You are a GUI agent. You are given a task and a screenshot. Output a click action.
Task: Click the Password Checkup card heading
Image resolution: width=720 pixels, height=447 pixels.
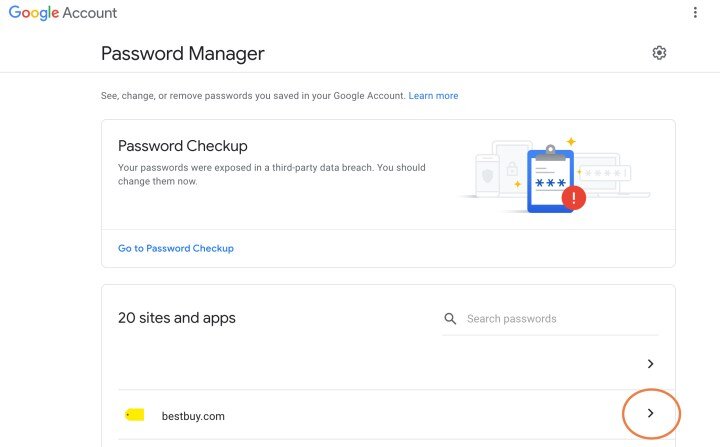click(x=183, y=146)
